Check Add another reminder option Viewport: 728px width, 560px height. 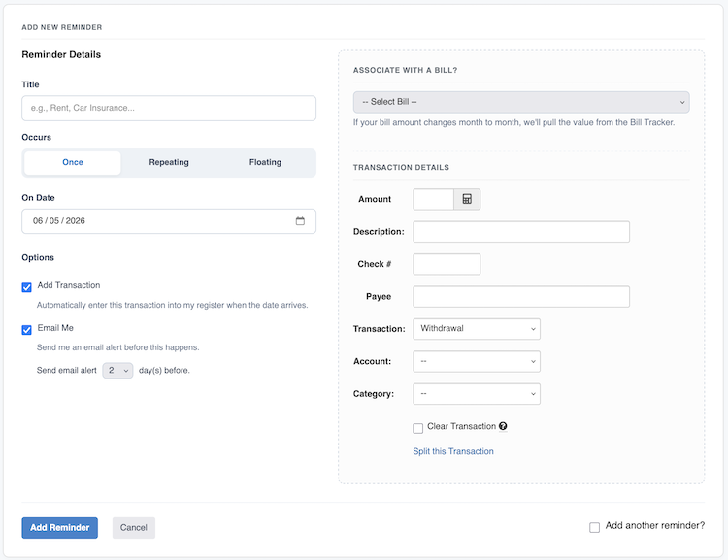point(594,528)
